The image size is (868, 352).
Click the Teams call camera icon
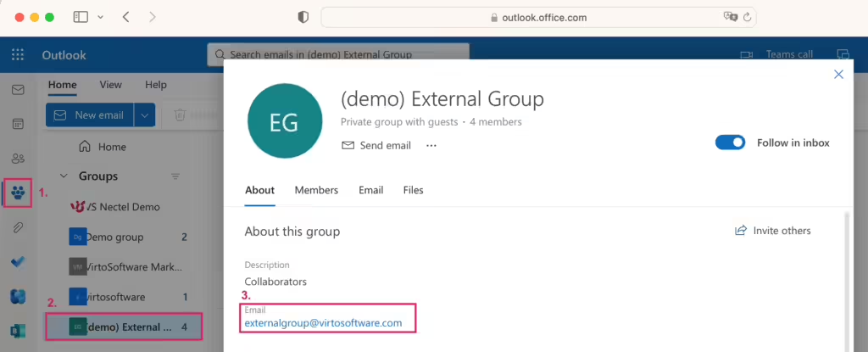[747, 54]
